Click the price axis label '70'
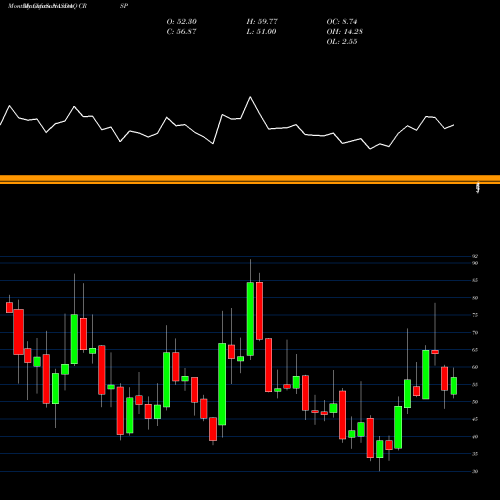500x500 pixels. [475, 332]
